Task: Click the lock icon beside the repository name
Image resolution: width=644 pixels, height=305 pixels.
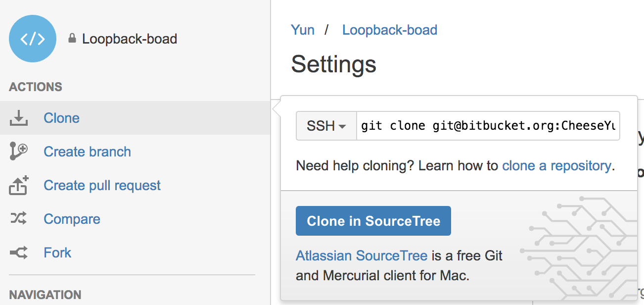Action: (x=72, y=39)
